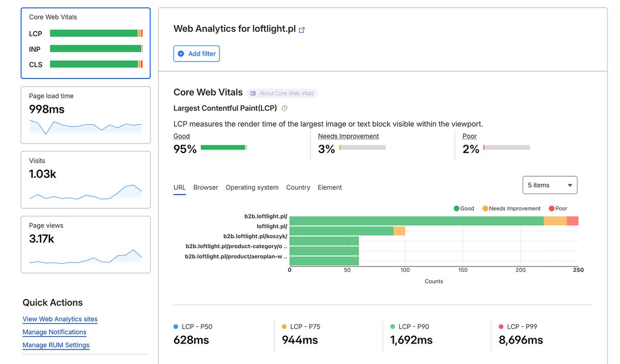Open View Web Analytics sites link
620x364 pixels.
[60, 319]
